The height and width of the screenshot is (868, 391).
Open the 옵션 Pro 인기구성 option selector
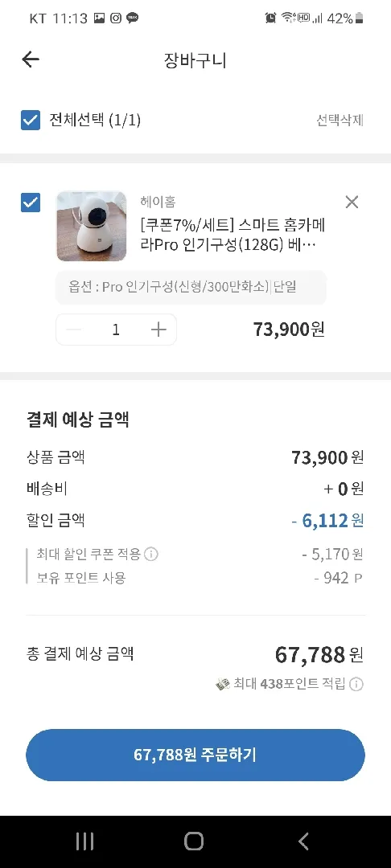pyautogui.click(x=191, y=287)
